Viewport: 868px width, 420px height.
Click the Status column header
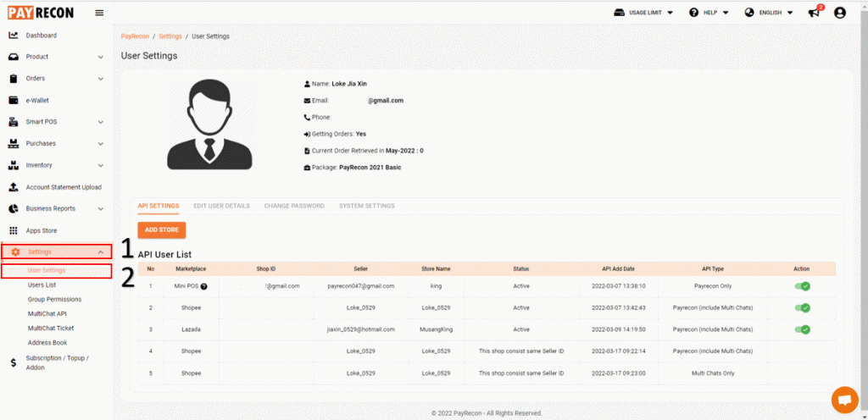[521, 269]
